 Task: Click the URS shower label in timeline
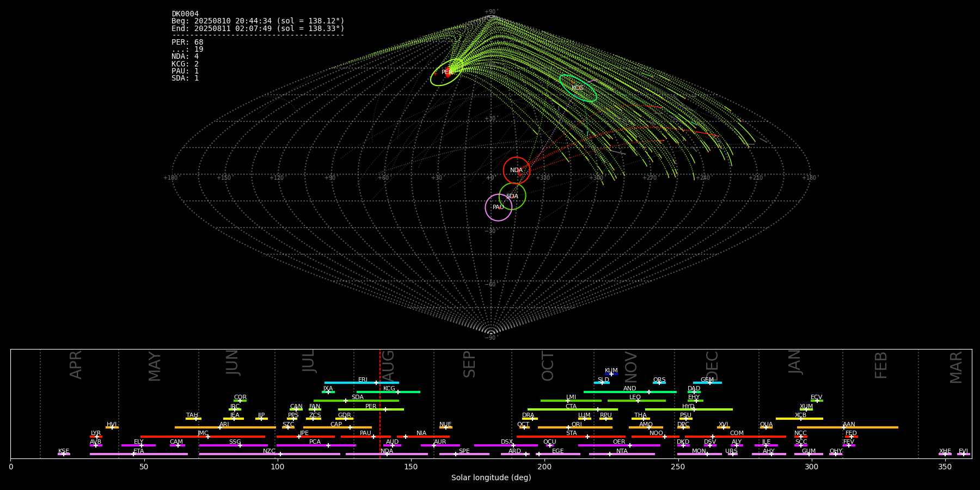tap(731, 451)
